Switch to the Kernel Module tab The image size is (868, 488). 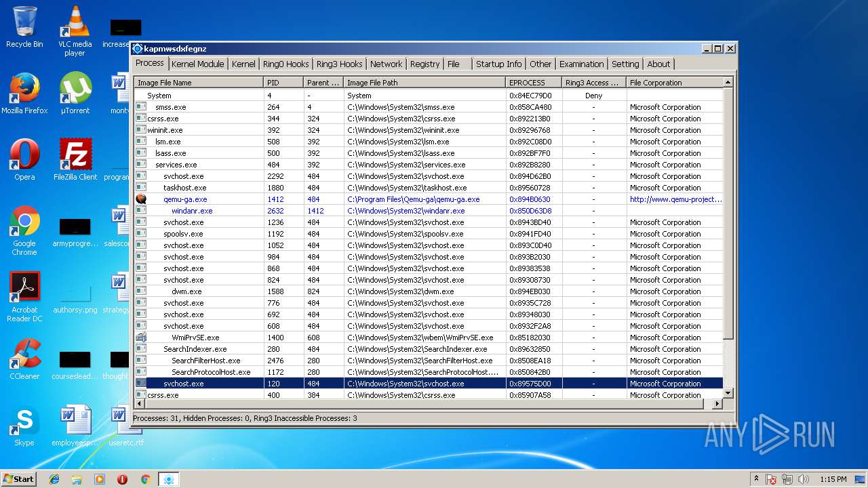point(197,64)
